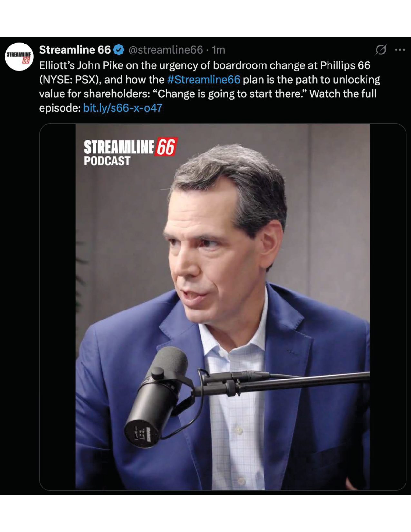
Task: Click the @streamline66 handle
Action: click(166, 50)
